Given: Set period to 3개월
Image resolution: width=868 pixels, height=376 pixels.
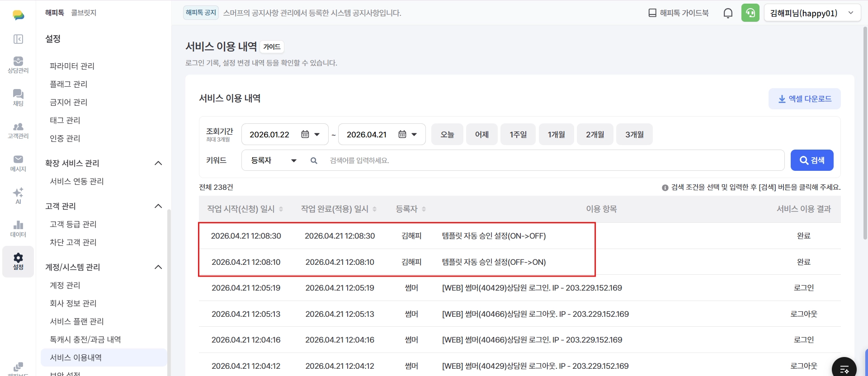Looking at the screenshot, I should click(634, 134).
